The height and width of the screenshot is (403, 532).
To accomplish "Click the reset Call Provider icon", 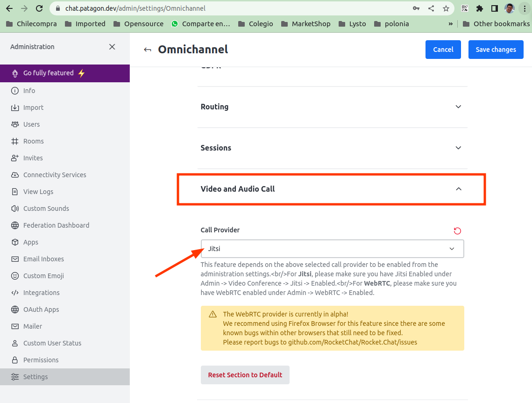I will (x=457, y=230).
